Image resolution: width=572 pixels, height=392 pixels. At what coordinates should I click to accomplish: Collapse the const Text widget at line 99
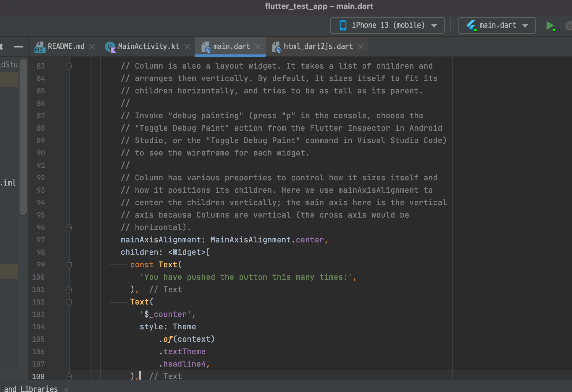[x=69, y=265]
